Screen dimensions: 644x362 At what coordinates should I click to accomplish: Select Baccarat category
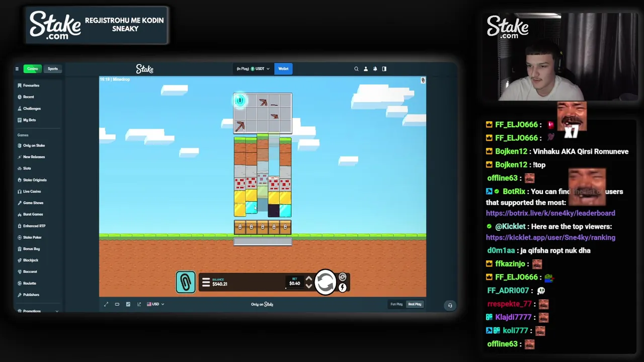click(x=27, y=272)
